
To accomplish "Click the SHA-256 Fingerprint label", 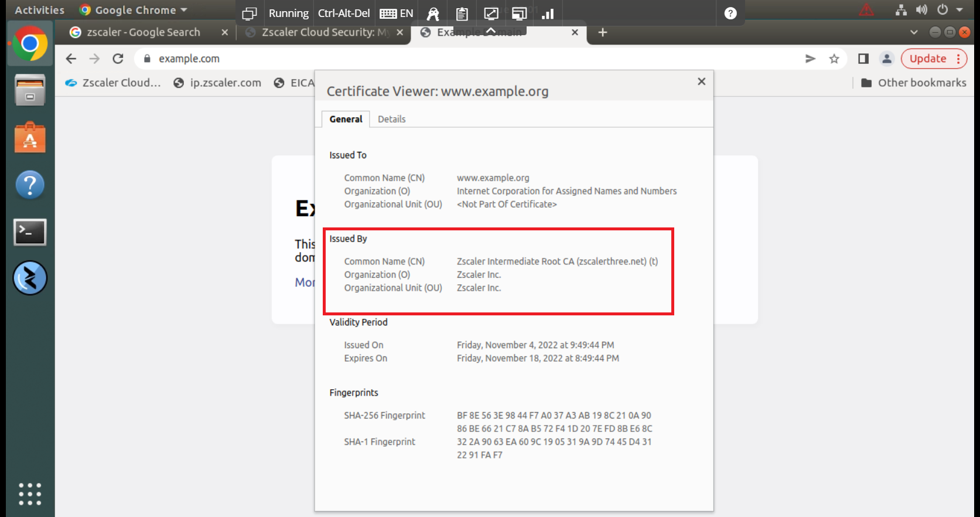I will pyautogui.click(x=384, y=415).
